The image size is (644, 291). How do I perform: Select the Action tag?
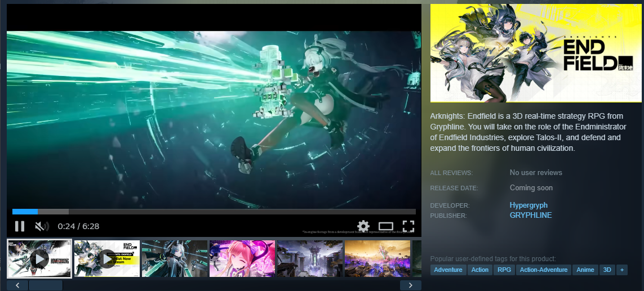tap(479, 270)
